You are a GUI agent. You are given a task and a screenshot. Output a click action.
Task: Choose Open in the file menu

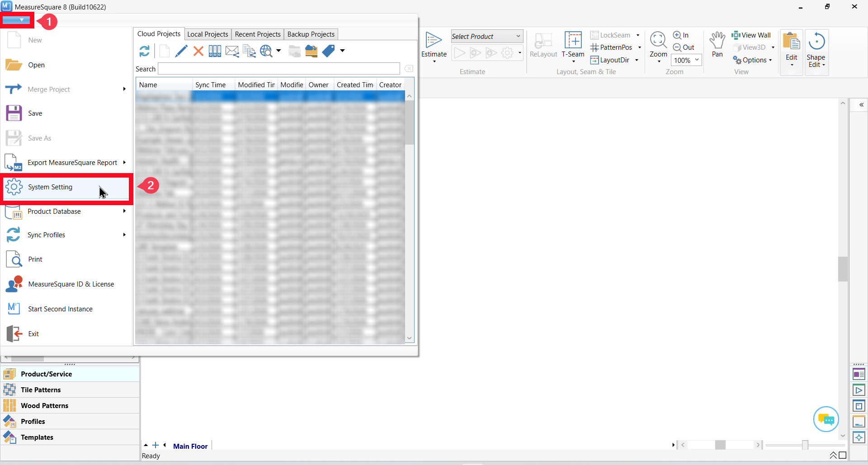pyautogui.click(x=66, y=65)
